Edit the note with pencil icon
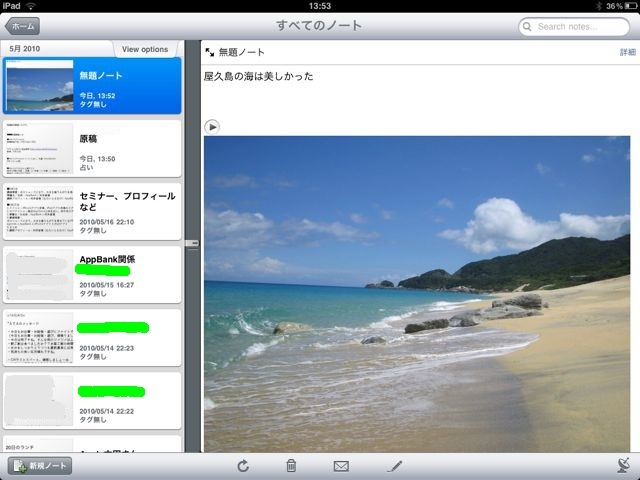The image size is (640, 480). [x=395, y=466]
